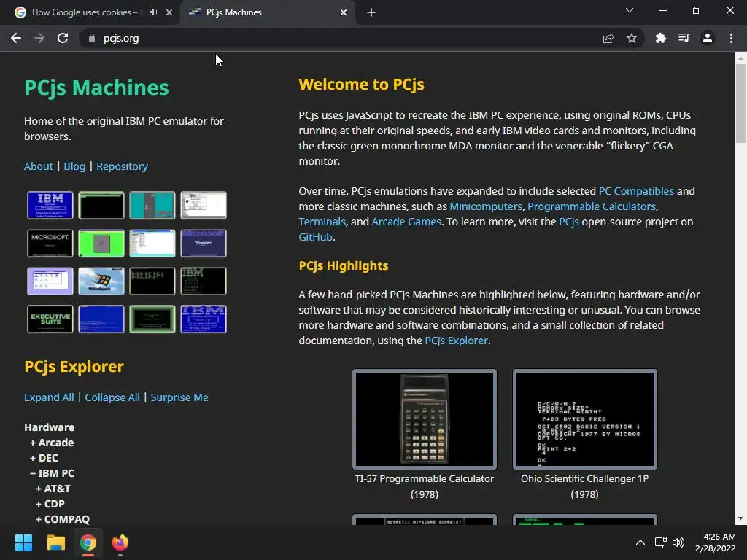Expand the DEC tree node

(44, 458)
